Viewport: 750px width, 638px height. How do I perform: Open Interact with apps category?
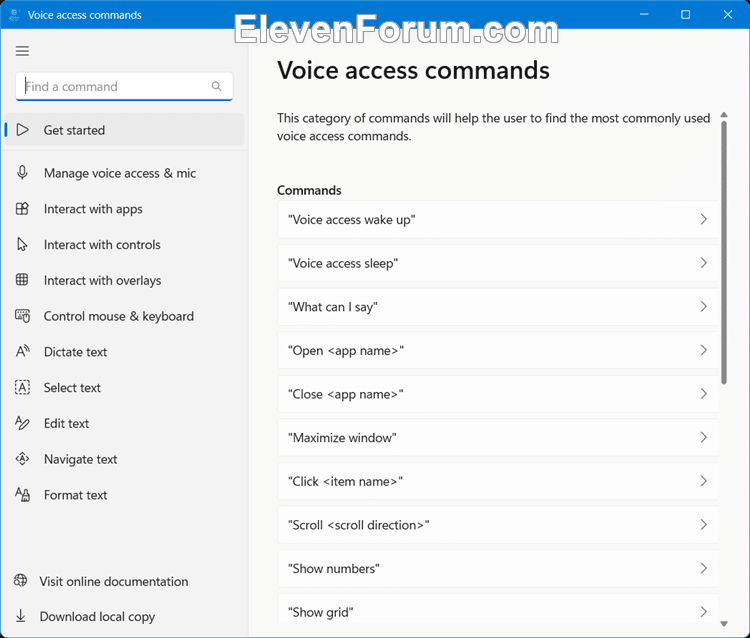point(124,209)
